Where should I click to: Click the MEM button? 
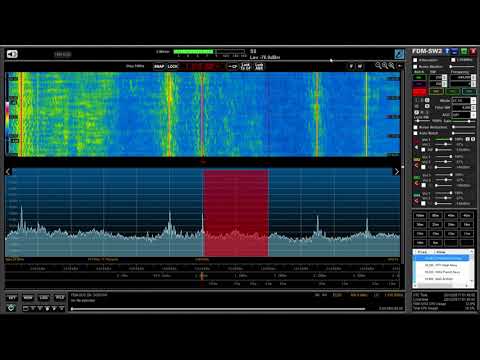point(28,297)
